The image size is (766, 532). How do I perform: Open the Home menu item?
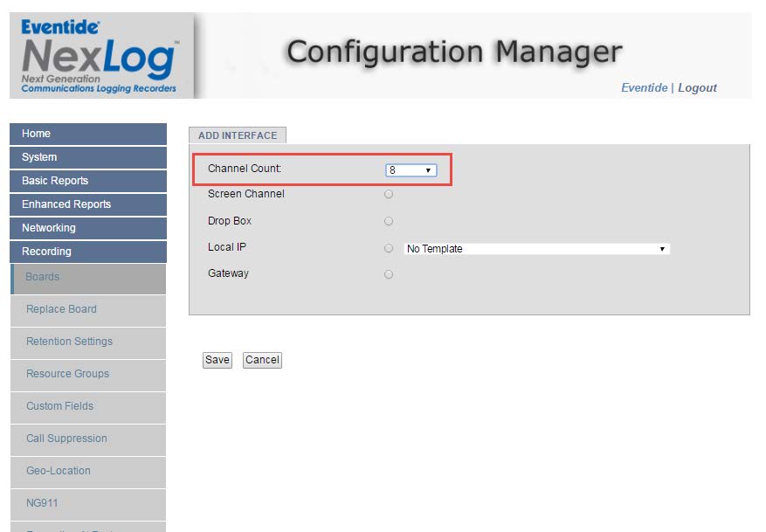pos(87,134)
